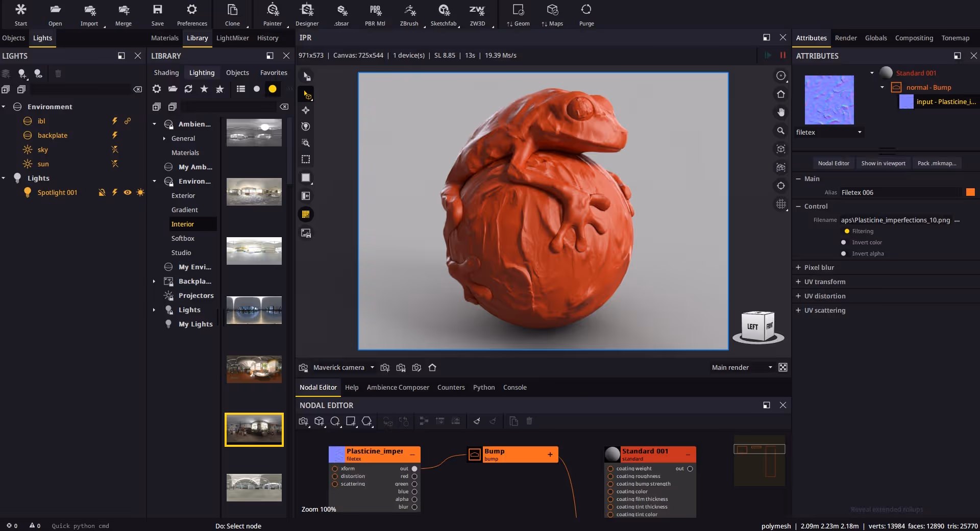Open the LightMixer tab

[233, 38]
